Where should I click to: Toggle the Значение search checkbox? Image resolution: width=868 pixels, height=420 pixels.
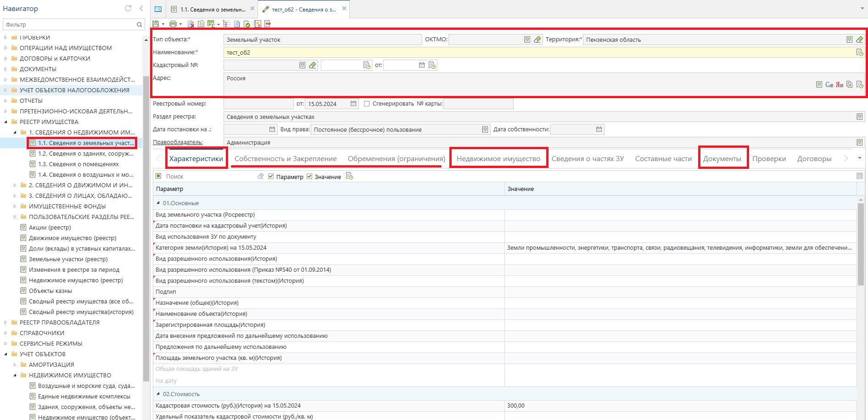pos(309,176)
